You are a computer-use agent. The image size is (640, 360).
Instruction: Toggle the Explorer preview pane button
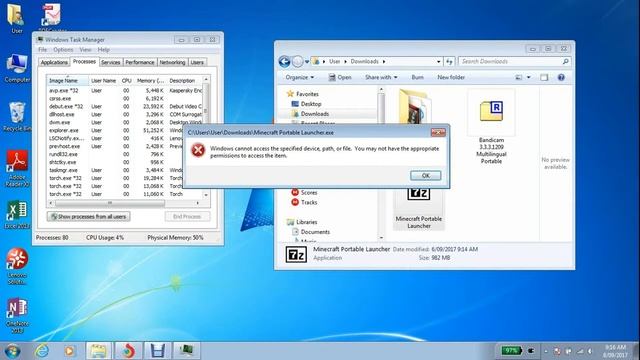tap(544, 77)
